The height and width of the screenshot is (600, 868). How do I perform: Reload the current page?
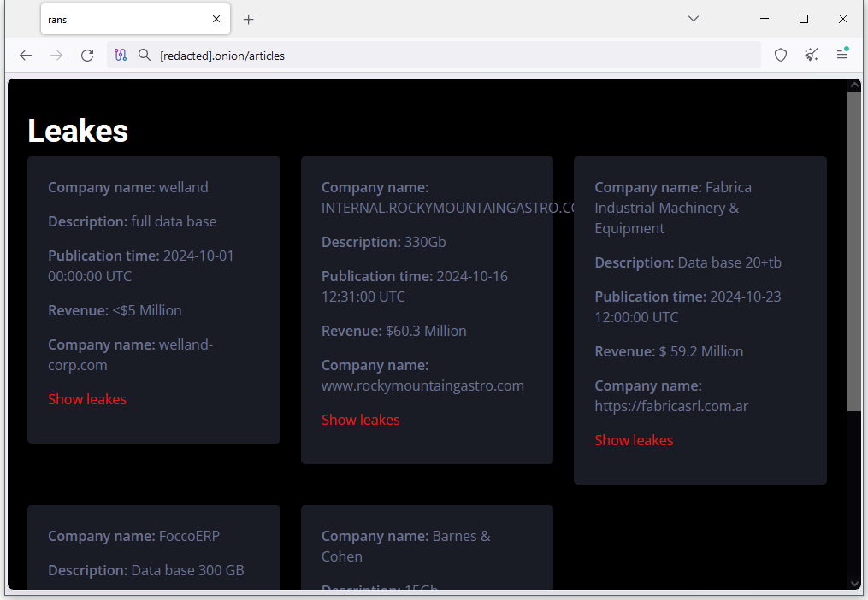click(x=87, y=56)
